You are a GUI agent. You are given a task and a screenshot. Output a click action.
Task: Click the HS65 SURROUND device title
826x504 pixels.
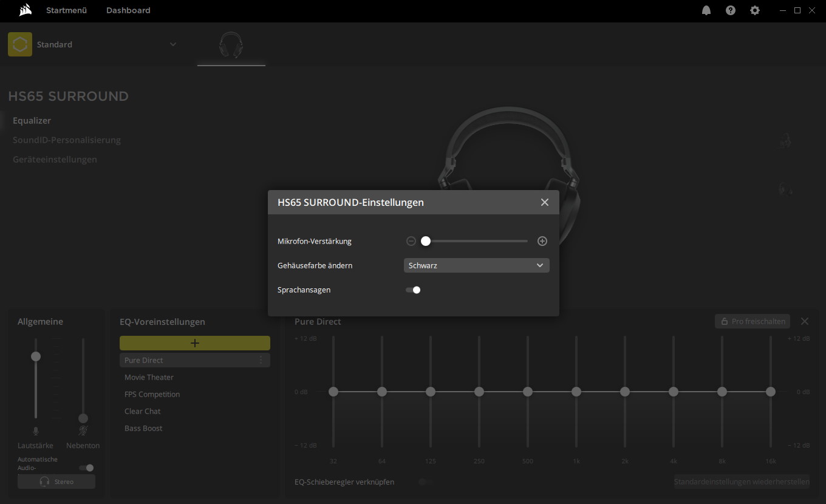68,96
